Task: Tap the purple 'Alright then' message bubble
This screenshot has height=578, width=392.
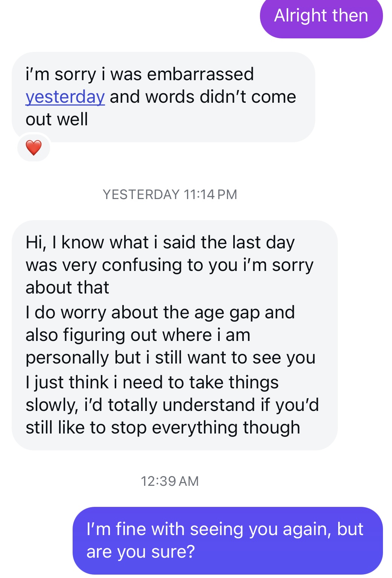Action: (x=321, y=16)
